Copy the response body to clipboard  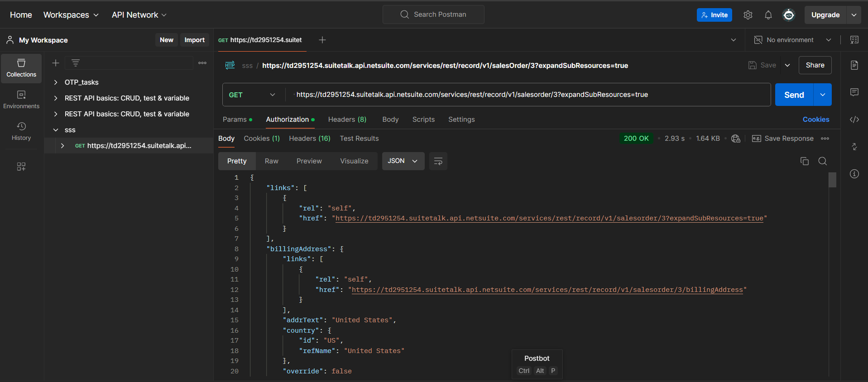pos(804,161)
